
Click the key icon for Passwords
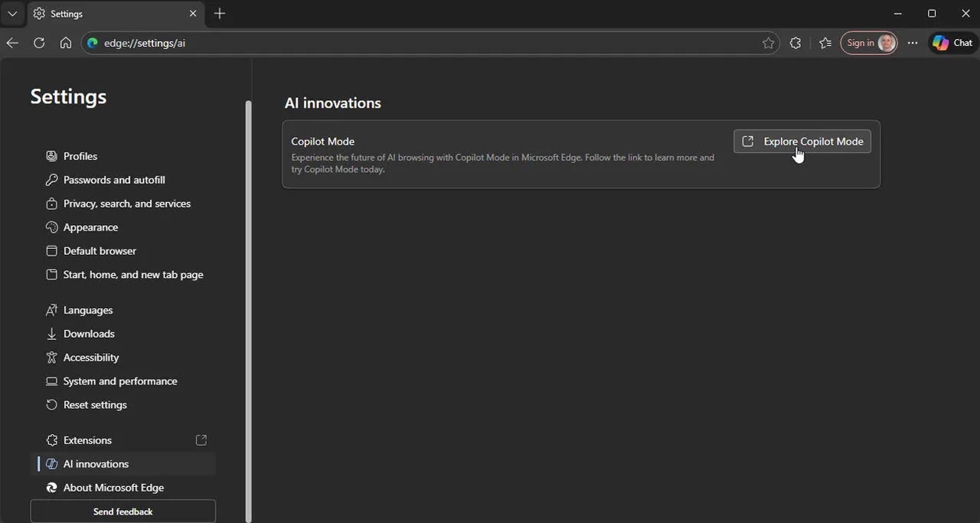(51, 180)
